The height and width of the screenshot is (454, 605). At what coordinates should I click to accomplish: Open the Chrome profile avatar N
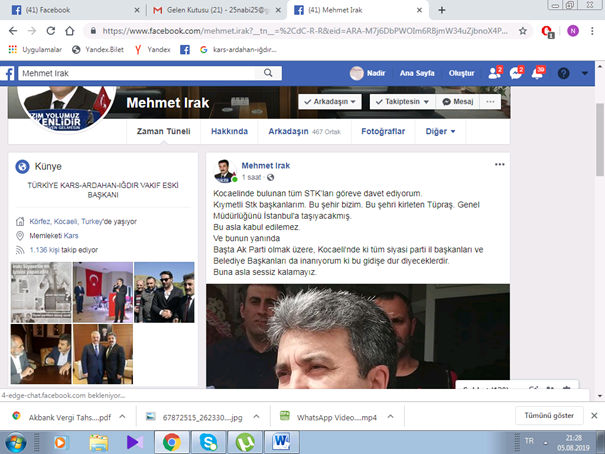click(573, 31)
